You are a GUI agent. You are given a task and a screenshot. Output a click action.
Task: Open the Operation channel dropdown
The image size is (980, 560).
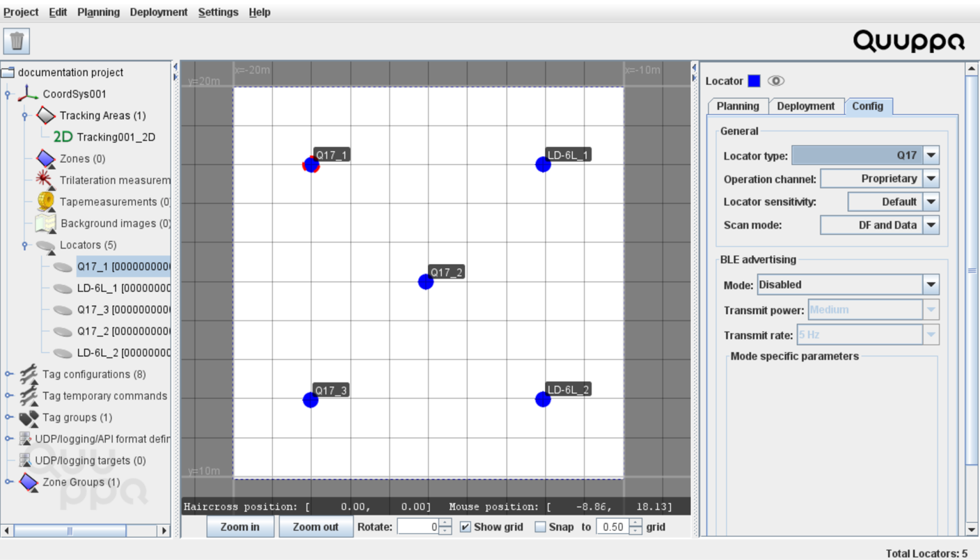(x=931, y=178)
